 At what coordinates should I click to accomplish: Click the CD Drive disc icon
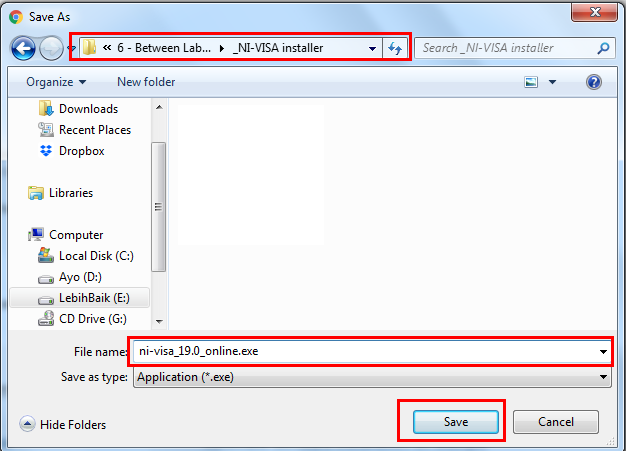coord(46,318)
